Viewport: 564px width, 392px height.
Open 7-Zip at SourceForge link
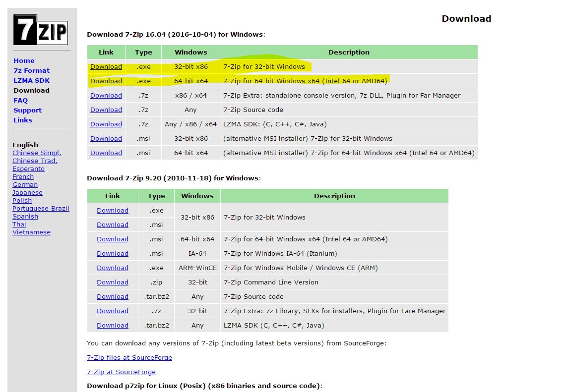pos(121,372)
